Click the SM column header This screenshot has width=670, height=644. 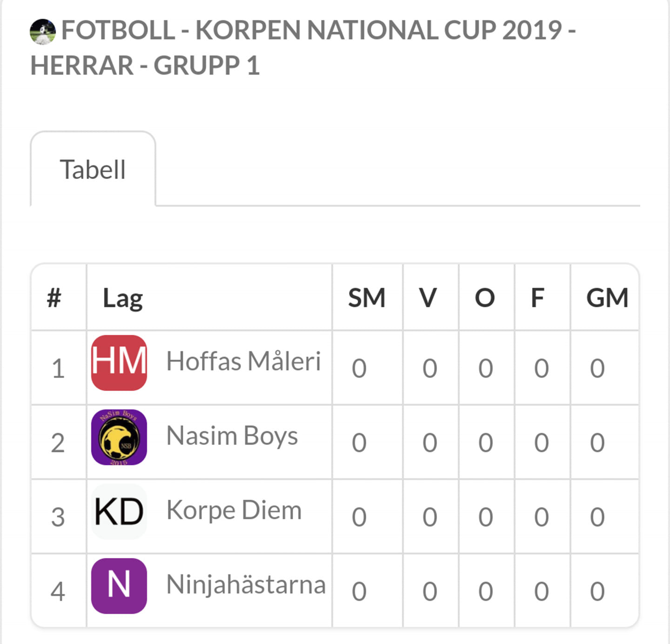(367, 298)
